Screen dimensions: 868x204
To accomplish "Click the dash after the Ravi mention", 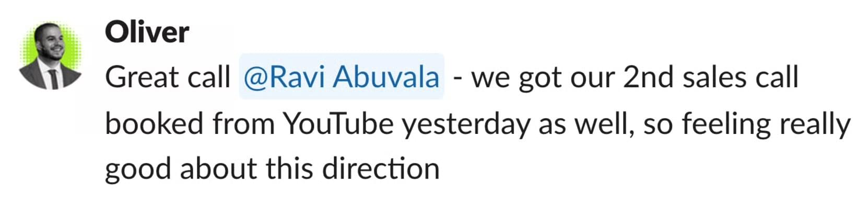I will (458, 78).
